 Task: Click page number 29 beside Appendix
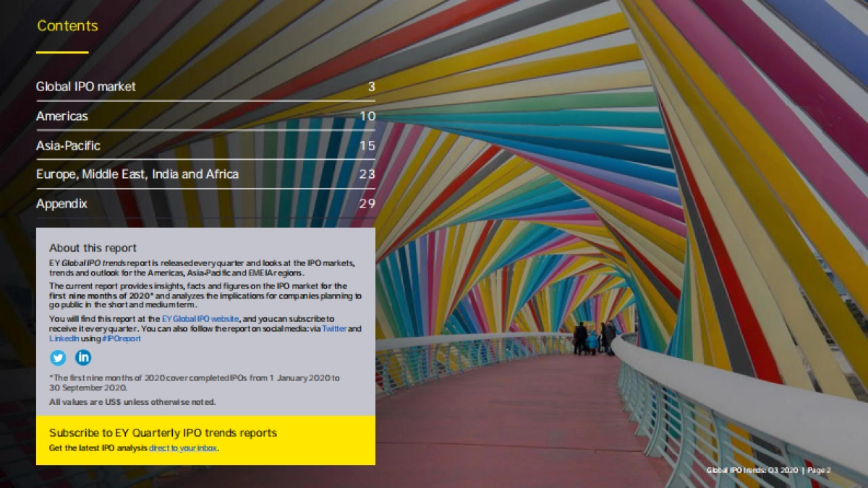[x=367, y=204]
